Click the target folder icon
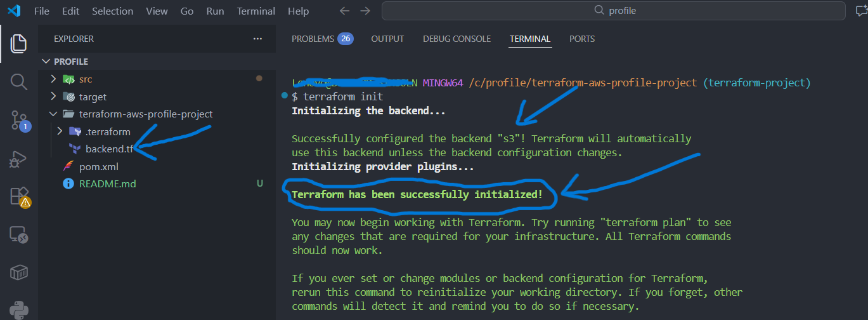The height and width of the screenshot is (320, 868). coord(68,97)
